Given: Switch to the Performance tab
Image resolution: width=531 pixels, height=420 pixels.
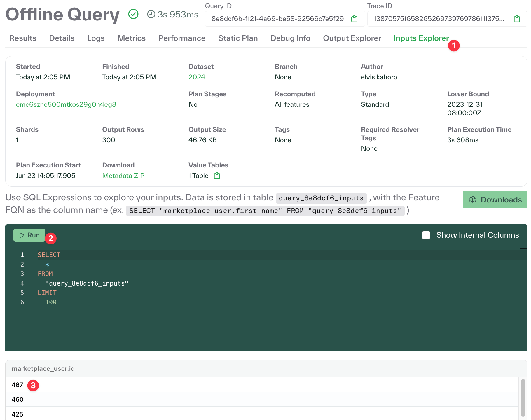Looking at the screenshot, I should (182, 38).
